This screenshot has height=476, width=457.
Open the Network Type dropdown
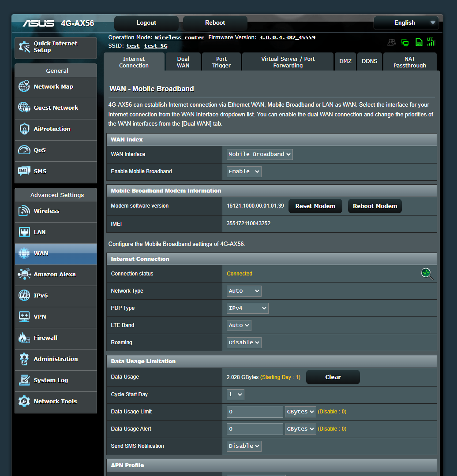[x=244, y=291]
